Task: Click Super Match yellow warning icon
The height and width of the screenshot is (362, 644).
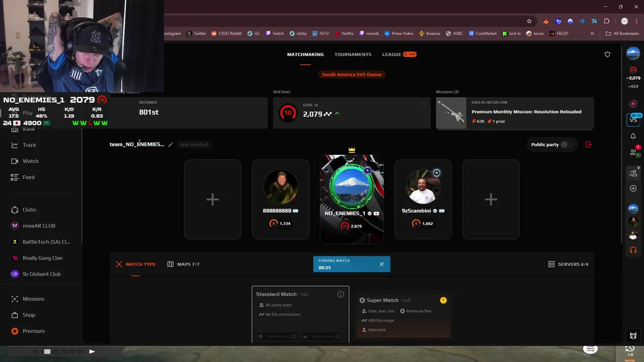Action: [x=443, y=300]
